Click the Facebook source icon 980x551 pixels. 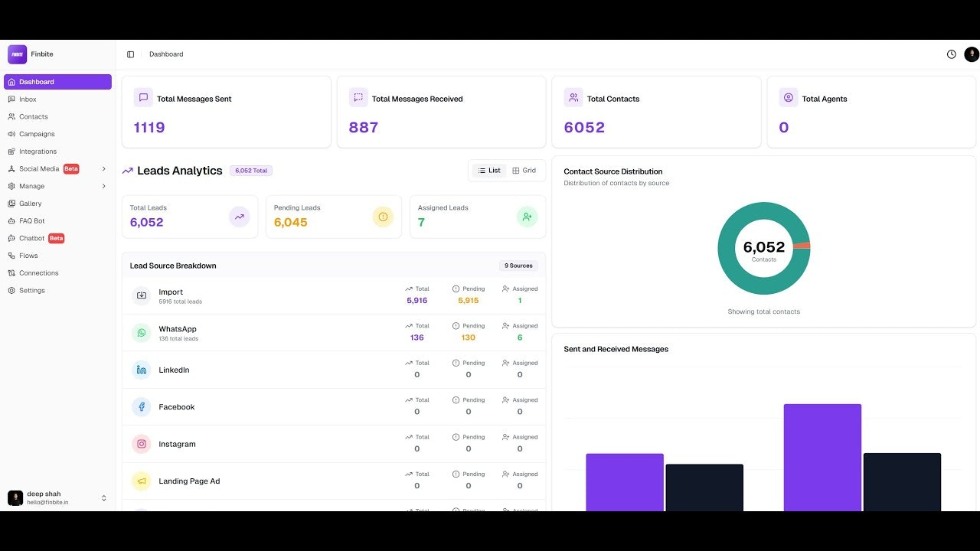[x=142, y=407]
